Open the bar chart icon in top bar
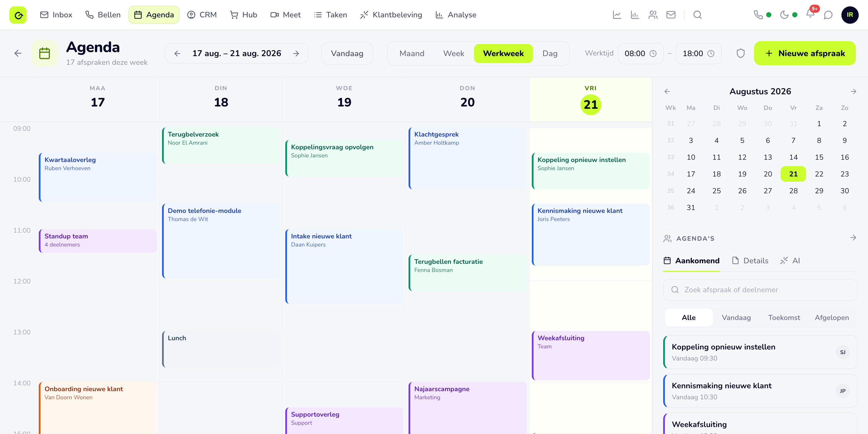 click(635, 15)
